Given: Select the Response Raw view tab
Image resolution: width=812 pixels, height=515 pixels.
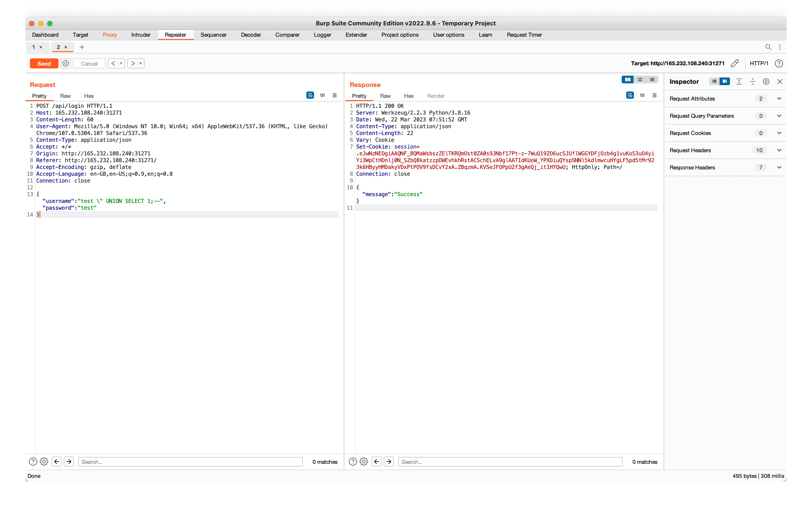Looking at the screenshot, I should click(385, 96).
